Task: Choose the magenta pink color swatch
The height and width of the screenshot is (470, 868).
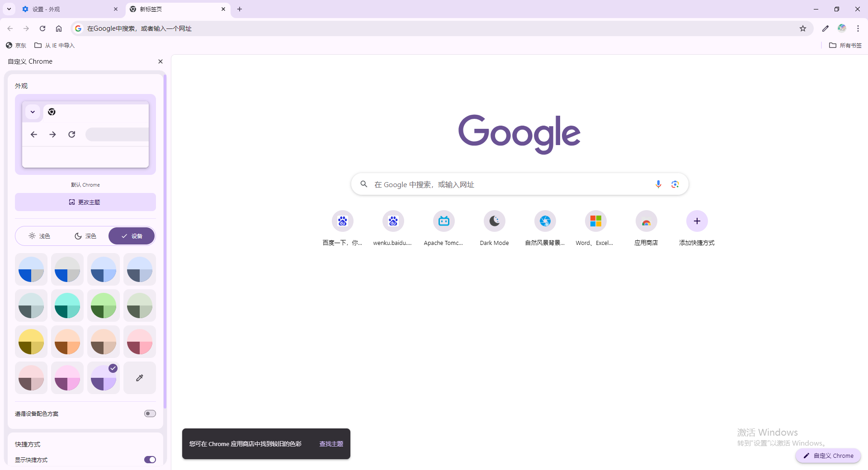Action: [x=67, y=378]
